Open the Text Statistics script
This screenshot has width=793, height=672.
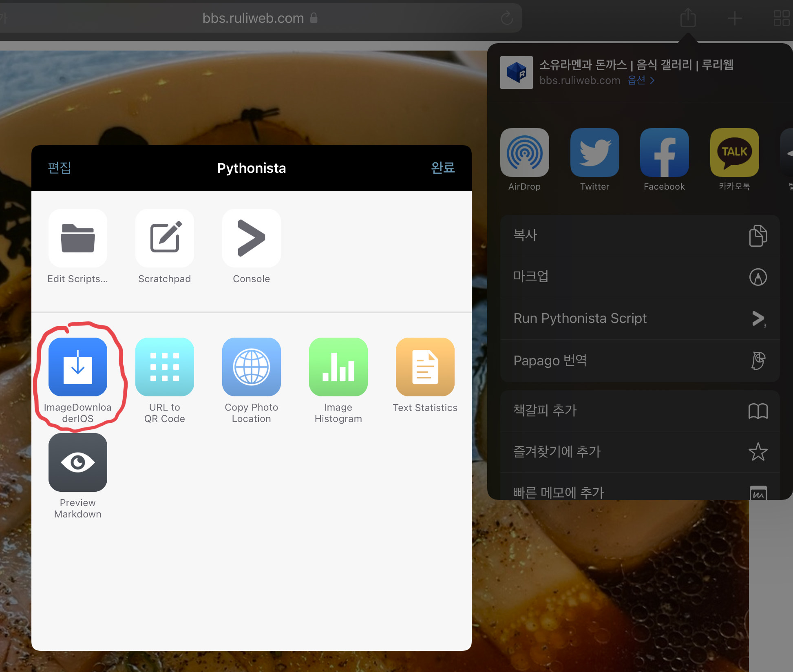click(425, 367)
